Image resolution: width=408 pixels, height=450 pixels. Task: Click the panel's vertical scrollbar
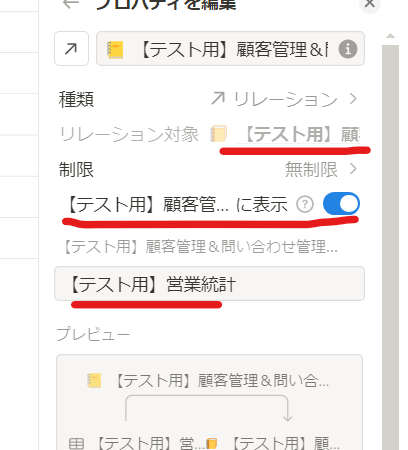coord(390,247)
